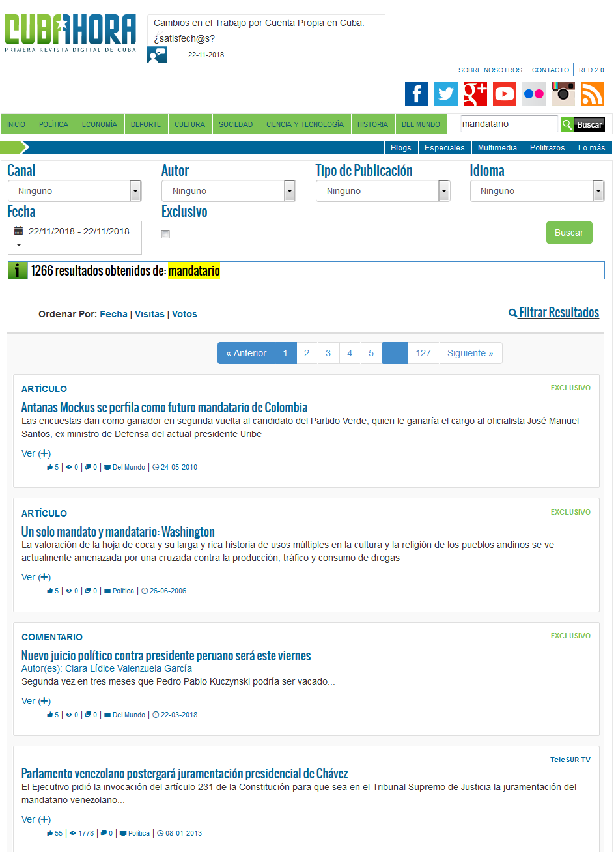Click the green magnifier search icon

(x=567, y=124)
